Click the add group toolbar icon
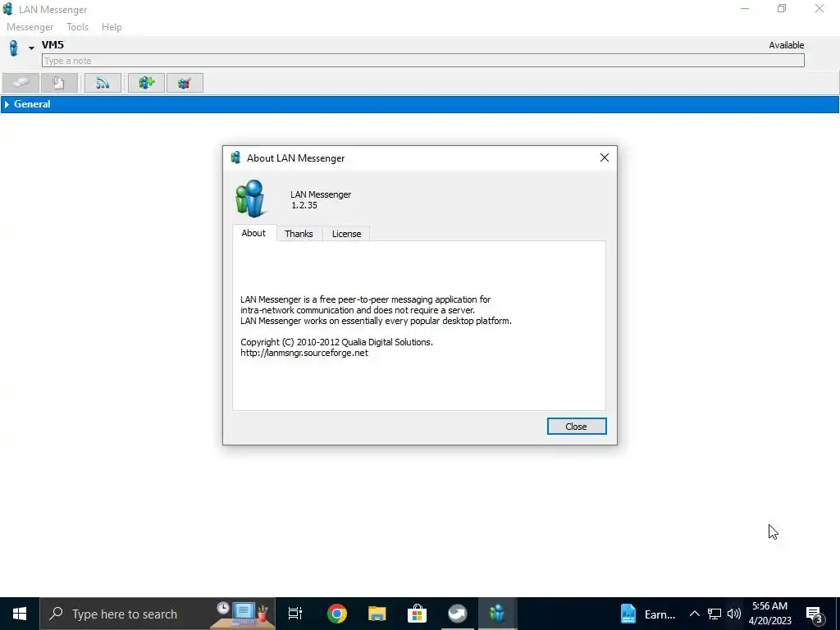Viewport: 840px width, 630px height. click(x=146, y=83)
